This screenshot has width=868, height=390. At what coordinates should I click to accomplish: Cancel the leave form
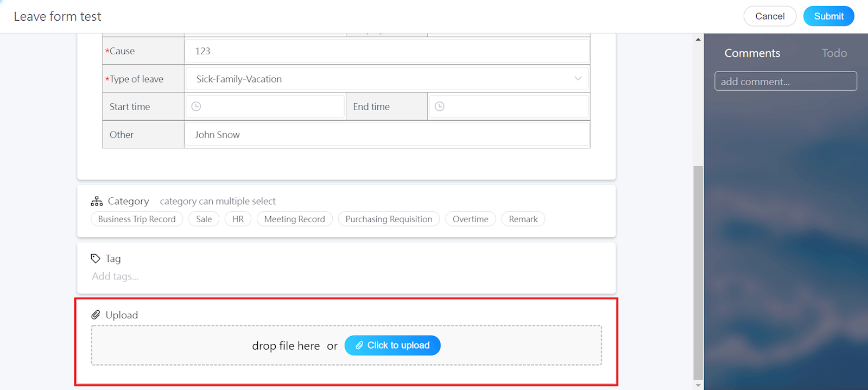click(769, 16)
